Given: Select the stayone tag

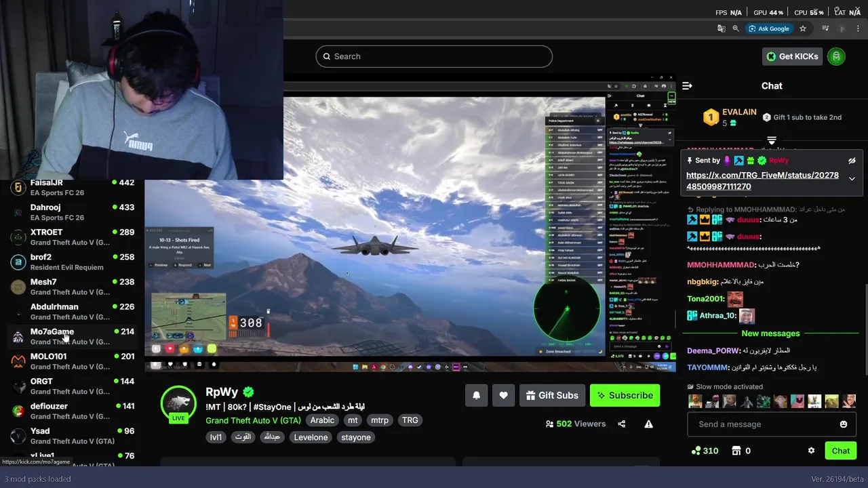Looking at the screenshot, I should click(356, 437).
